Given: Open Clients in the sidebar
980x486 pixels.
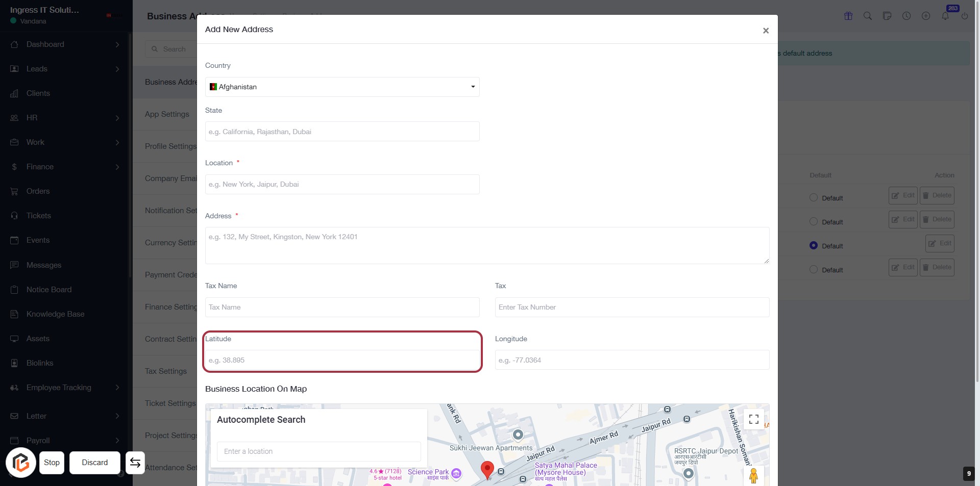Looking at the screenshot, I should (x=38, y=93).
